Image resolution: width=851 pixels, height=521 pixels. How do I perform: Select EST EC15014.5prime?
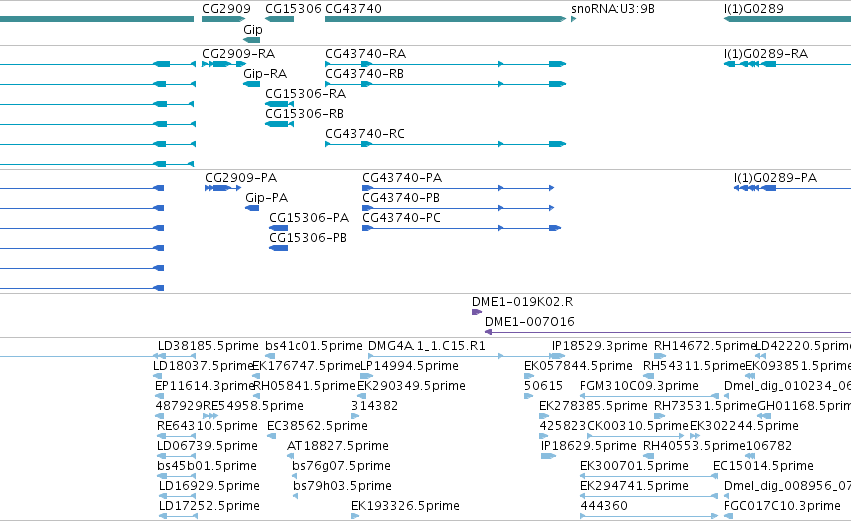(763, 467)
